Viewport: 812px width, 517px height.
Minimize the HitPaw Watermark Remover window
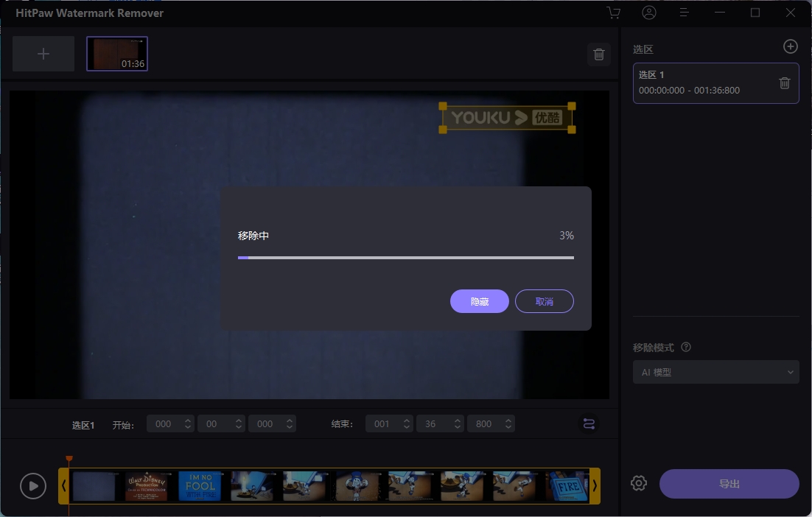coord(720,13)
